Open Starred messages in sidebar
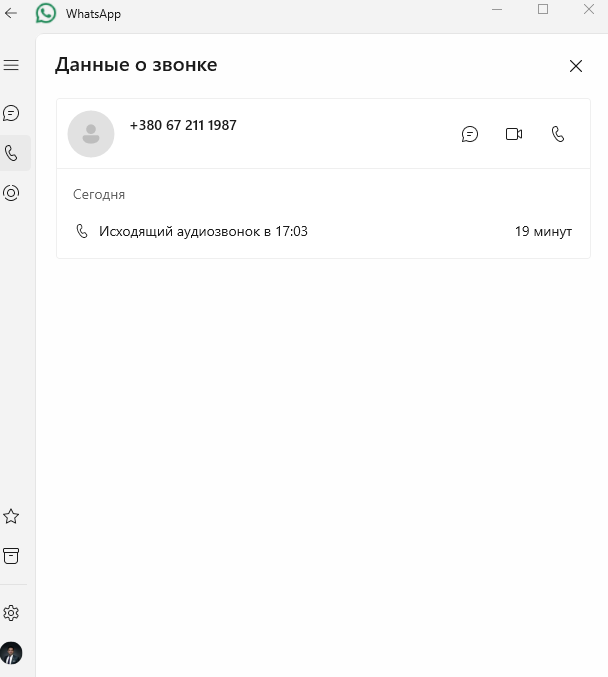The height and width of the screenshot is (677, 608). 11,516
